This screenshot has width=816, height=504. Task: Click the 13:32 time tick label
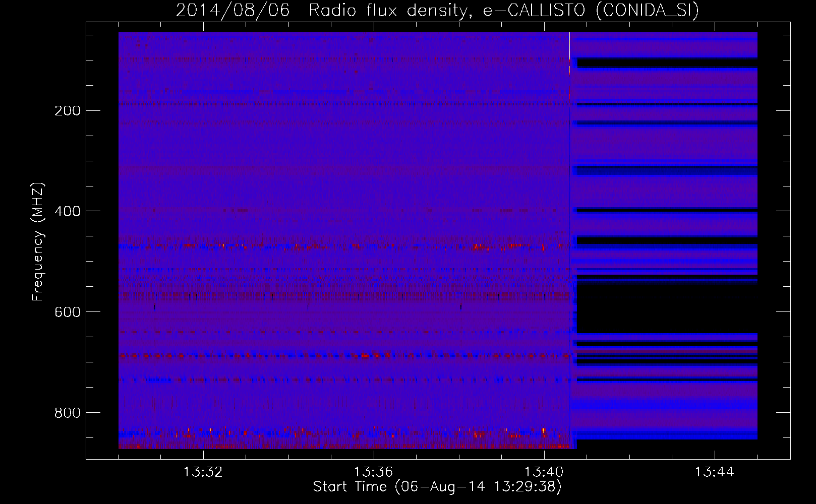pos(203,472)
